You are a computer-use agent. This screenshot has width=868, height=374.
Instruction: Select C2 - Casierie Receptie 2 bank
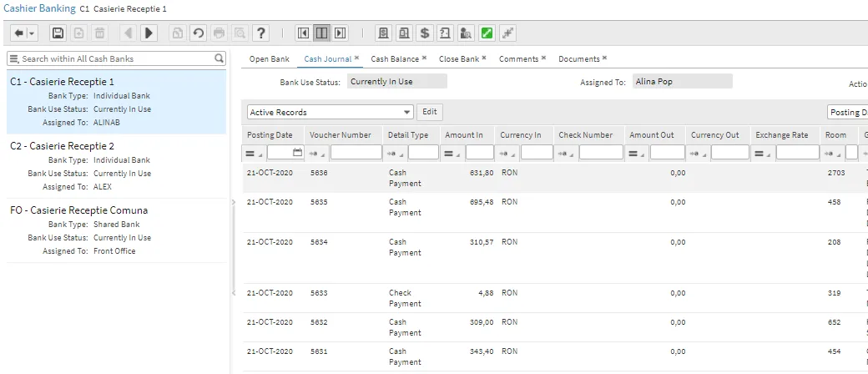point(116,166)
